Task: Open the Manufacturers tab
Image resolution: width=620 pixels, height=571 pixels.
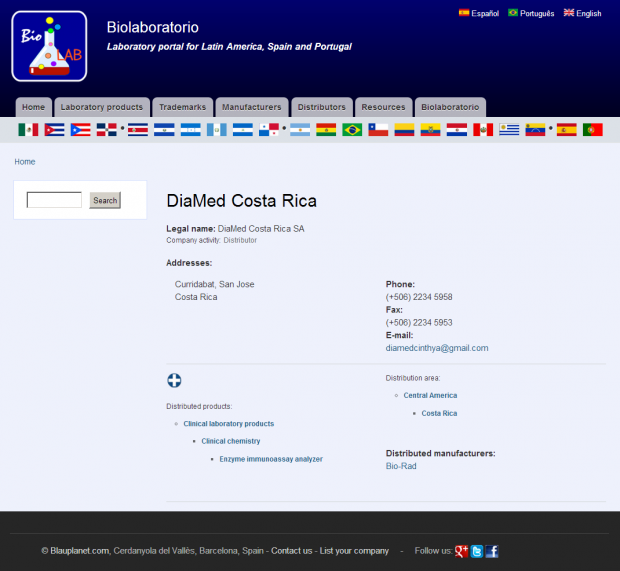Action: [x=252, y=107]
